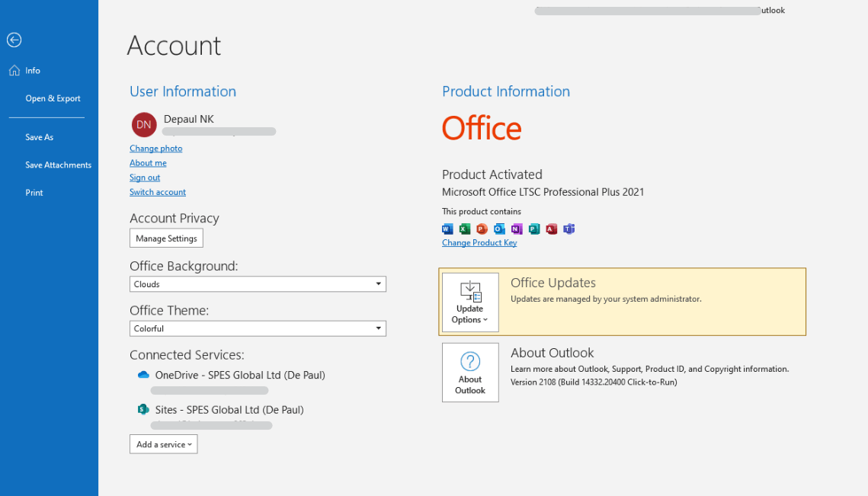Click the Office logo text
This screenshot has height=496, width=868.
click(482, 129)
